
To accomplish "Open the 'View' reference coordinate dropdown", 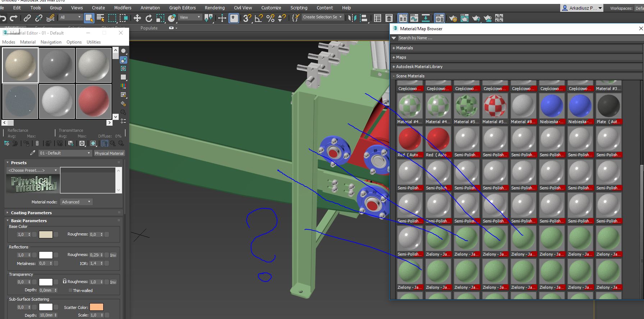I will click(190, 17).
